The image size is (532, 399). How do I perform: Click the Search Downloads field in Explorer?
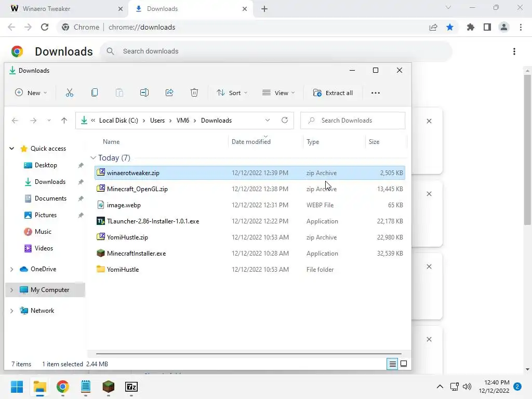click(x=353, y=121)
